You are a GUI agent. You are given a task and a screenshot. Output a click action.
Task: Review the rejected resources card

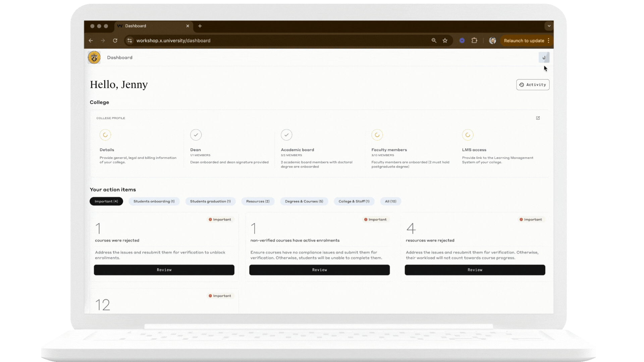point(475,270)
